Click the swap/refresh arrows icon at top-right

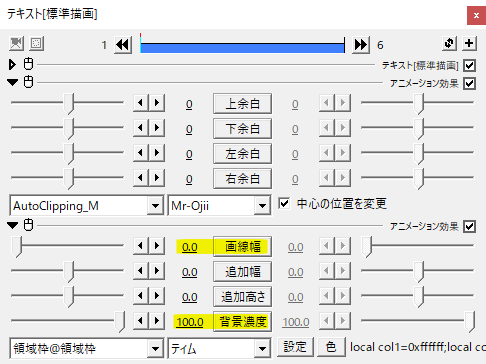click(x=449, y=44)
